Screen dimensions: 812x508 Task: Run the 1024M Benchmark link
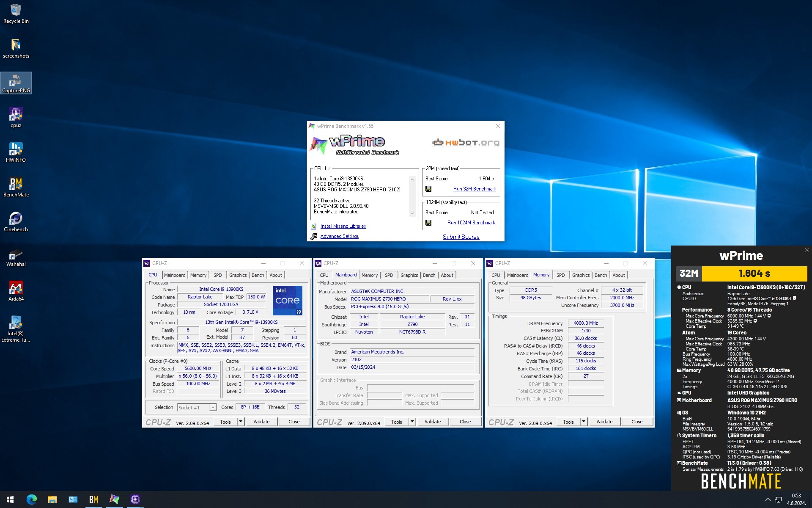[x=471, y=223]
